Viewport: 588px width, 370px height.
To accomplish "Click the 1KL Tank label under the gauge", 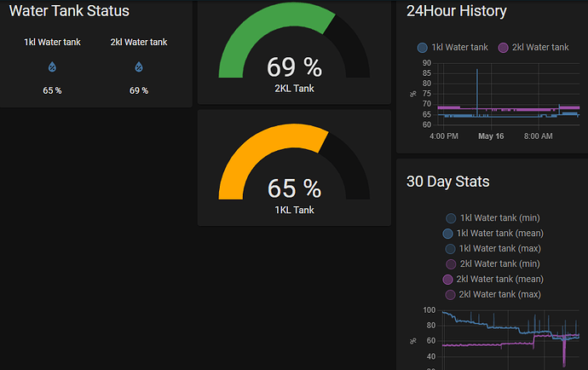I will (x=294, y=210).
